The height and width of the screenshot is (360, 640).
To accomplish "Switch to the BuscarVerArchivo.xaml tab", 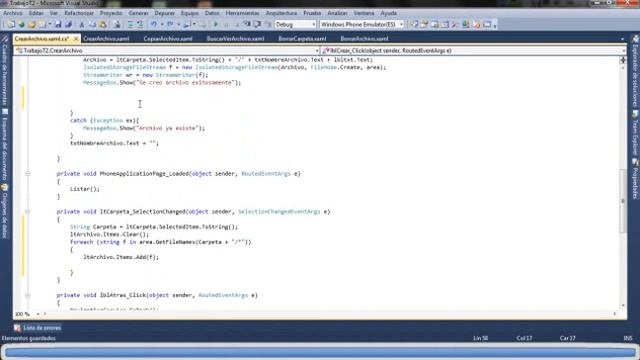I will pos(235,39).
